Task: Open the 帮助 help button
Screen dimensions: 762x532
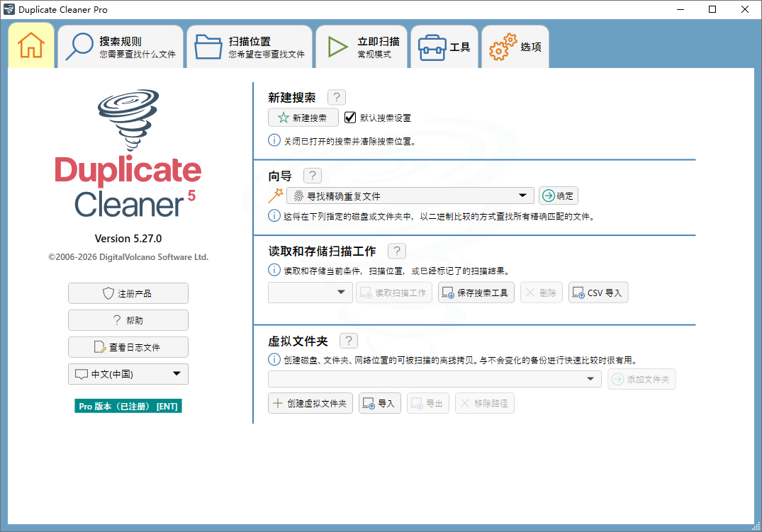Action: (128, 320)
